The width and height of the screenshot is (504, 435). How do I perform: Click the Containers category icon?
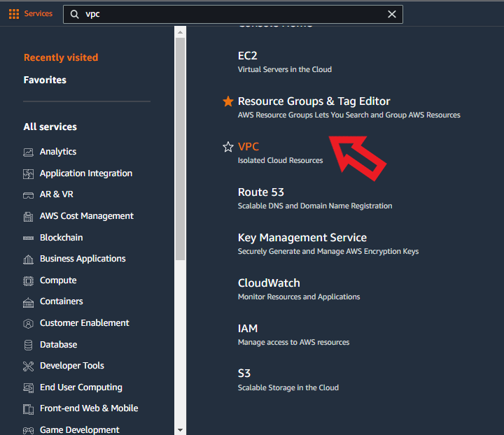click(x=29, y=302)
